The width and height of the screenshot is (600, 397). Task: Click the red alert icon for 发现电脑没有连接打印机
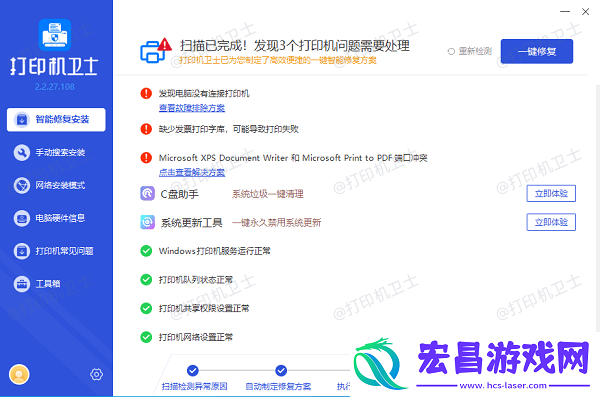coord(146,93)
